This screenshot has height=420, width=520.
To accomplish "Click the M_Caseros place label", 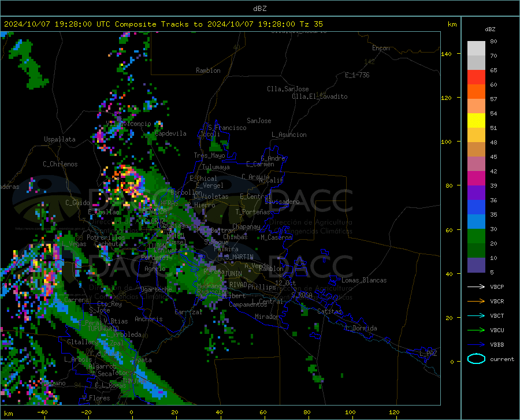I will coord(276,237).
